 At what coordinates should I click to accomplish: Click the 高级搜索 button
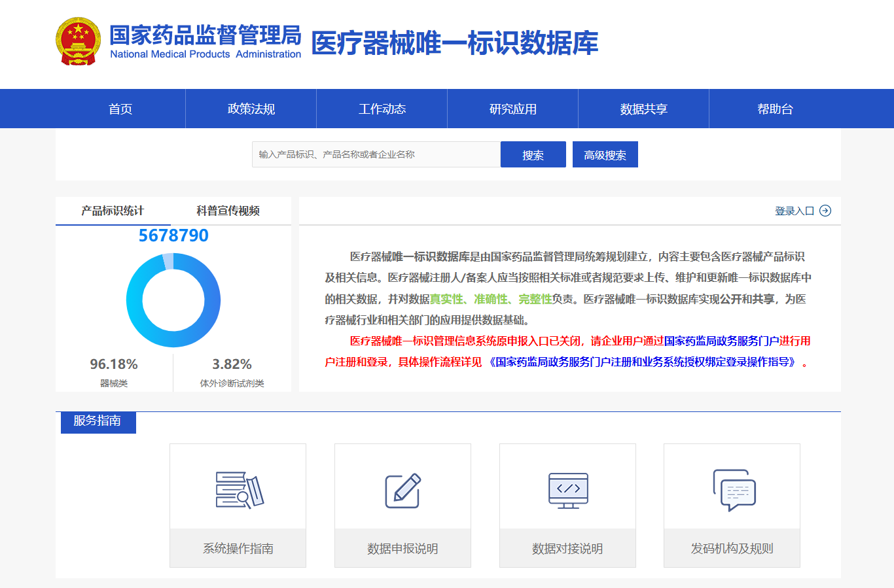(605, 155)
